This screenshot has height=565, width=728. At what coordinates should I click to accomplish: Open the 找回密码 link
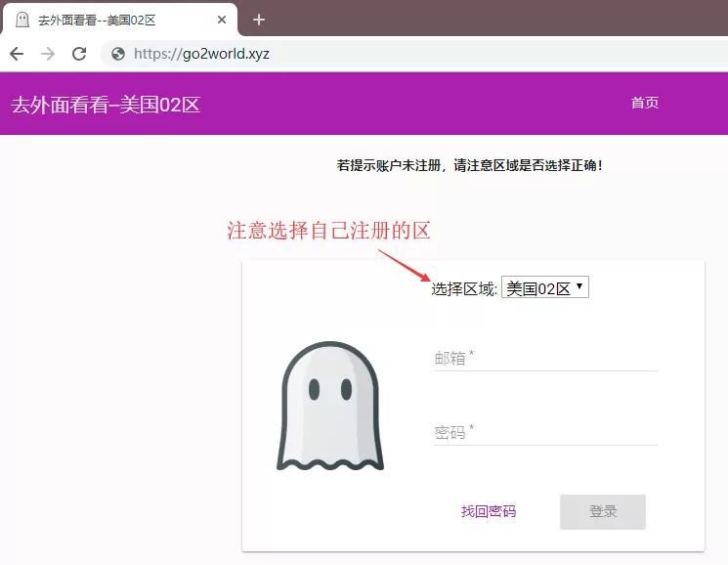click(x=489, y=511)
